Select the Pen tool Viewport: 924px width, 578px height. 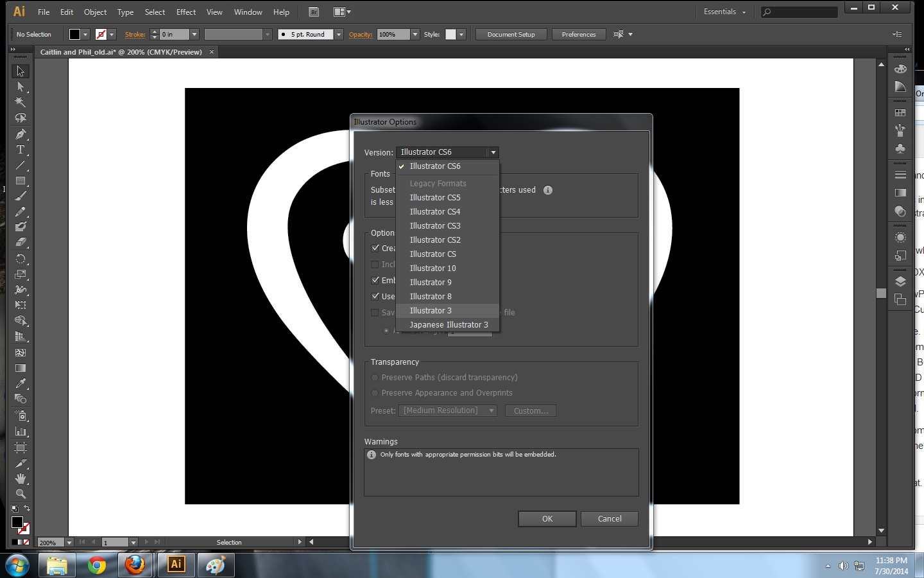click(21, 134)
